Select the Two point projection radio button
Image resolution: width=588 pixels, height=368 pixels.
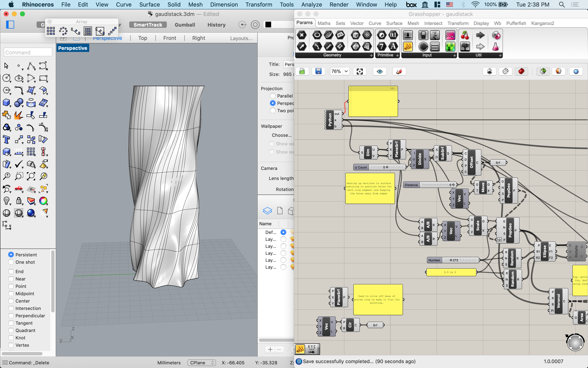coord(273,110)
